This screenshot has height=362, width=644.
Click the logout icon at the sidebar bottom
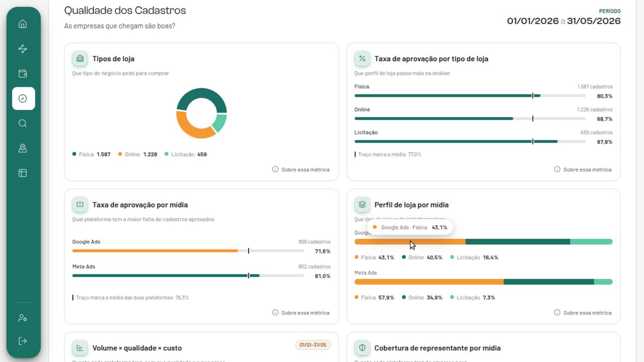(x=23, y=341)
